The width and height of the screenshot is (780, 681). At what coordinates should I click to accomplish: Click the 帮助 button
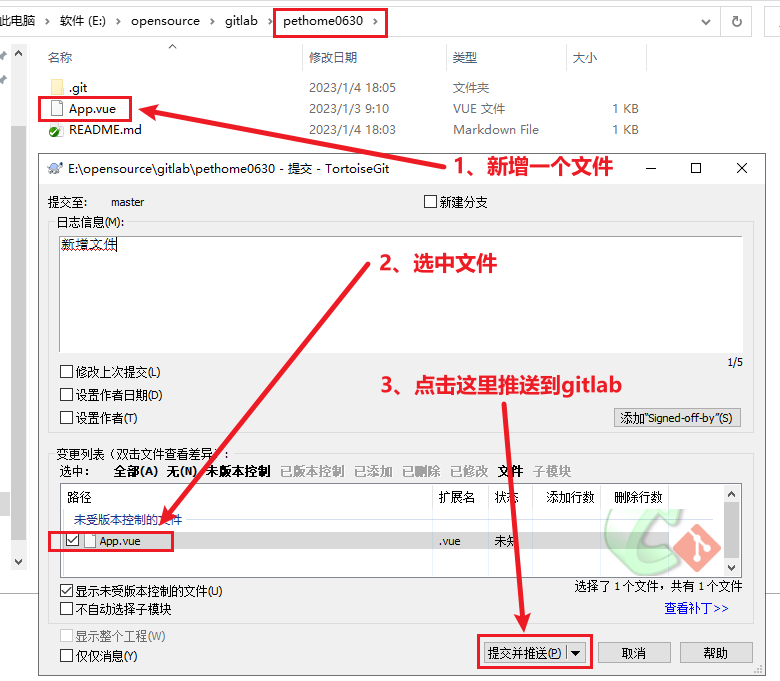click(x=716, y=653)
